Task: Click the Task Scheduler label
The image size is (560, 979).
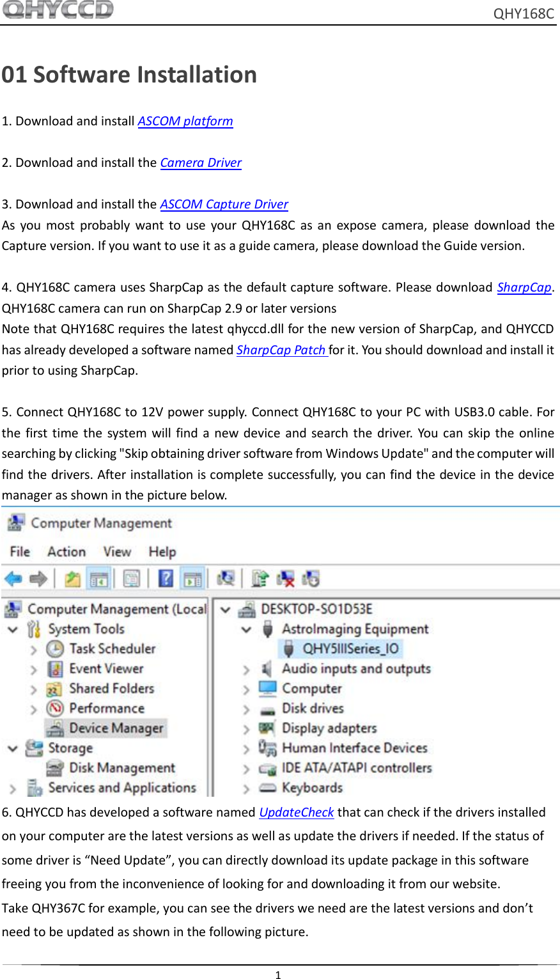Action: tap(113, 649)
